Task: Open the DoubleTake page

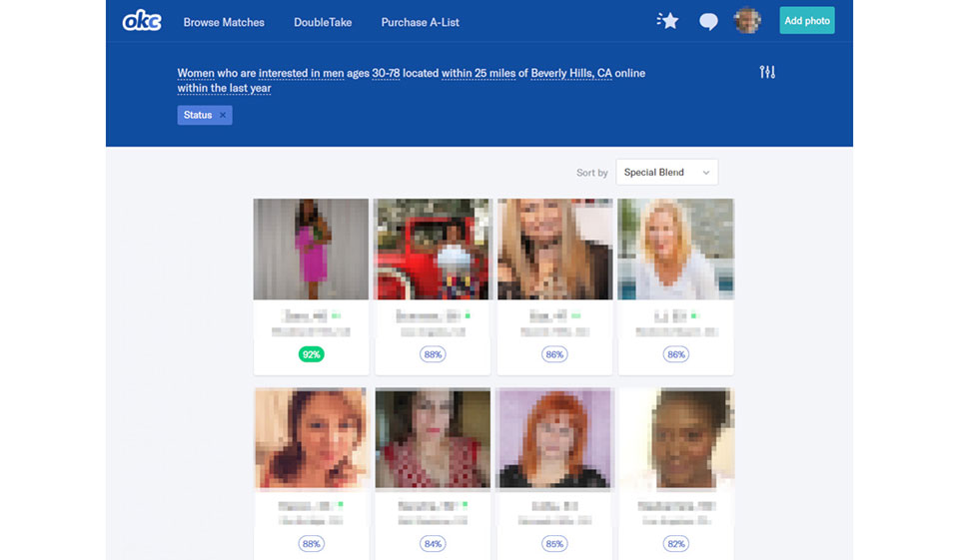Action: pos(323,22)
